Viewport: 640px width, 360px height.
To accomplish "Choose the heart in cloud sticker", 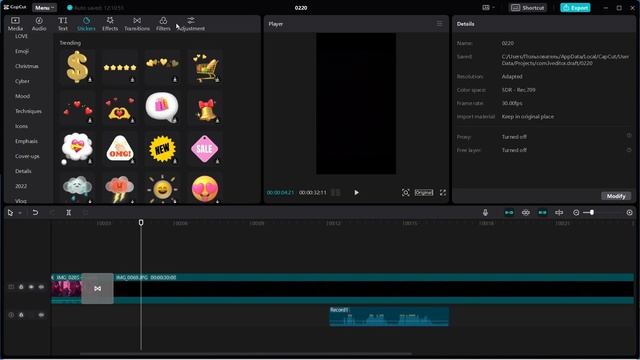I will click(77, 148).
